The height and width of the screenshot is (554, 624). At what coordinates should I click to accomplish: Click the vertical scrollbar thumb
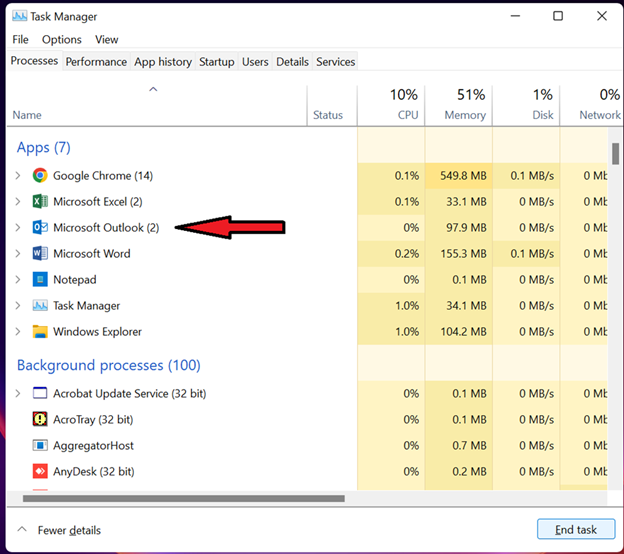[615, 154]
